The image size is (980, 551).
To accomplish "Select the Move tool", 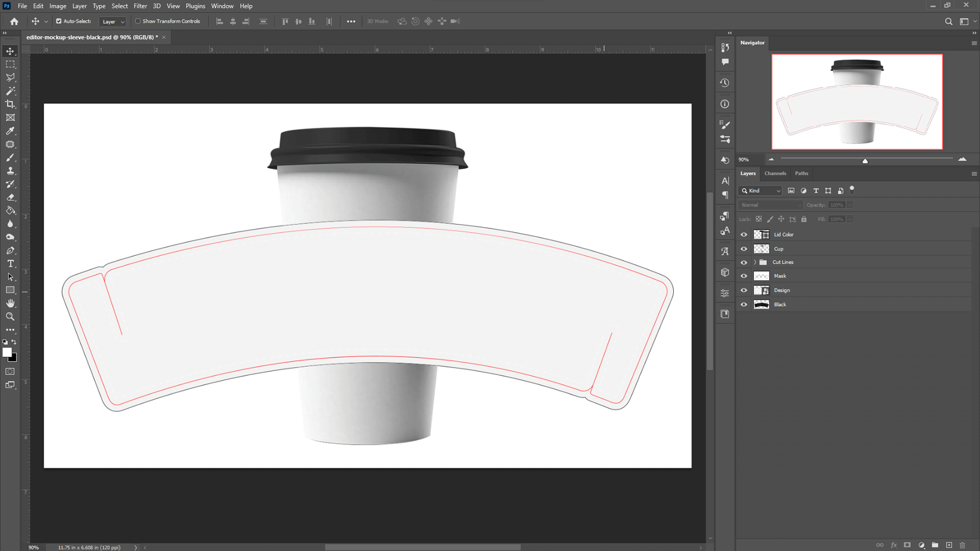I will (x=10, y=51).
